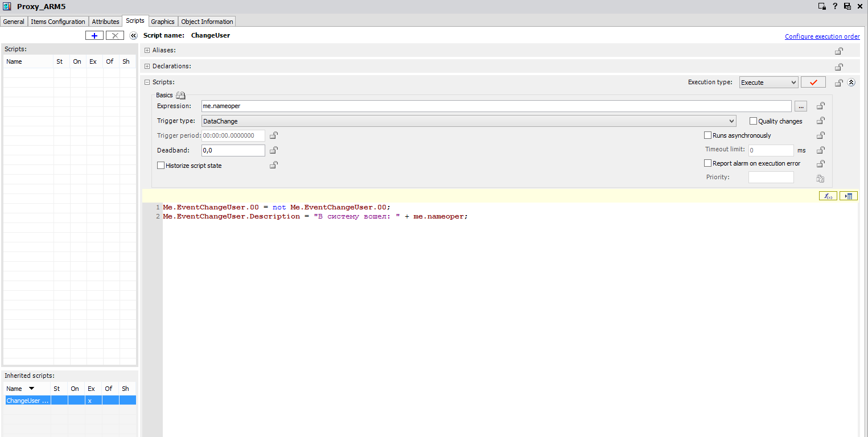868x437 pixels.
Task: Click the validate script red checkmark
Action: point(813,83)
